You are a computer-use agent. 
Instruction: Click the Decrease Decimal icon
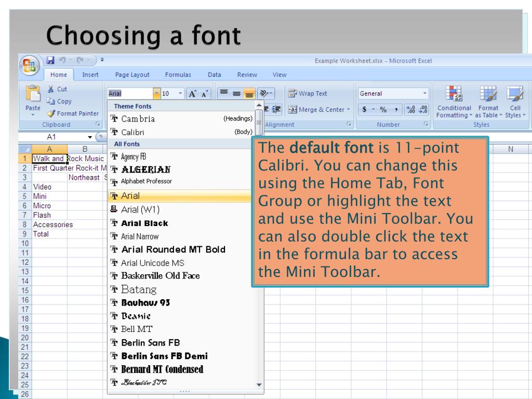pos(423,109)
